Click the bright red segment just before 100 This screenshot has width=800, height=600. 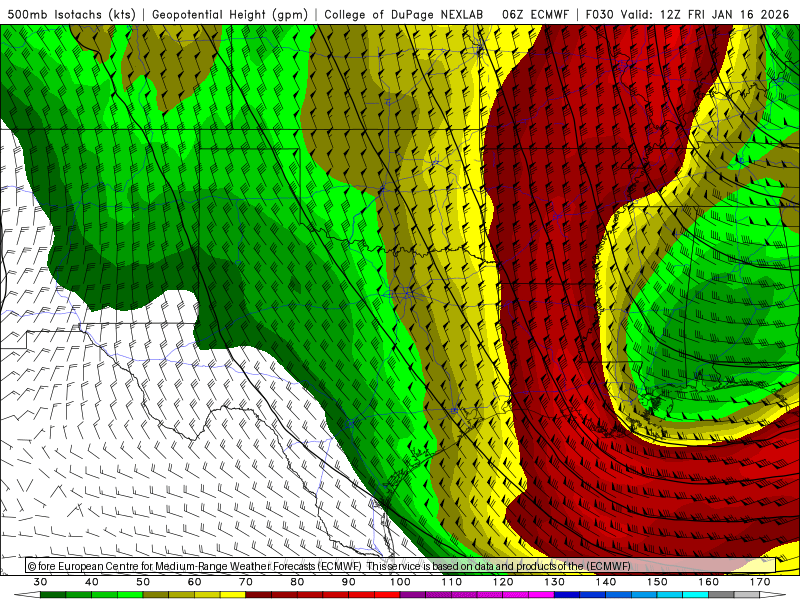click(x=387, y=595)
